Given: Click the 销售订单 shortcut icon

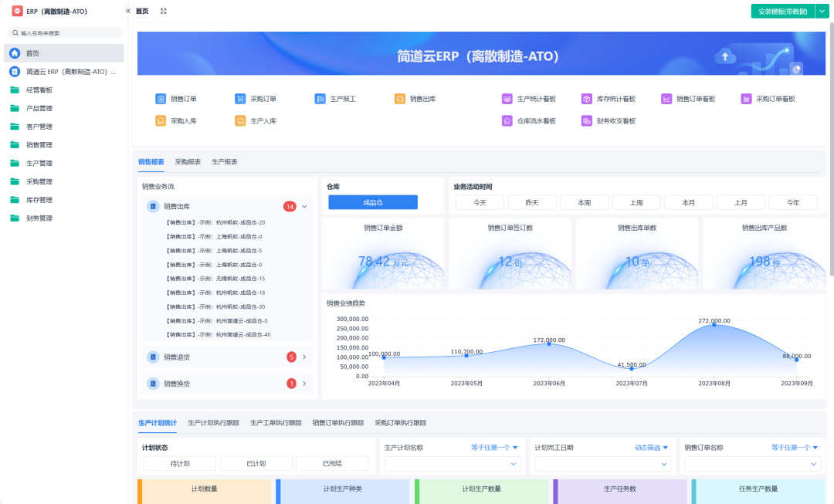Looking at the screenshot, I should [x=161, y=99].
